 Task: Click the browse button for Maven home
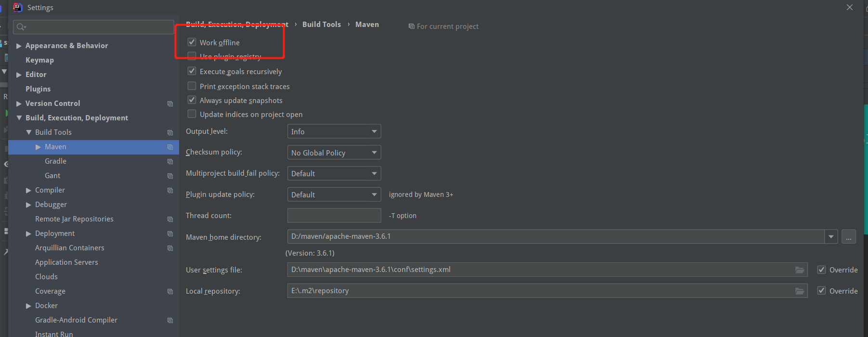tap(849, 236)
